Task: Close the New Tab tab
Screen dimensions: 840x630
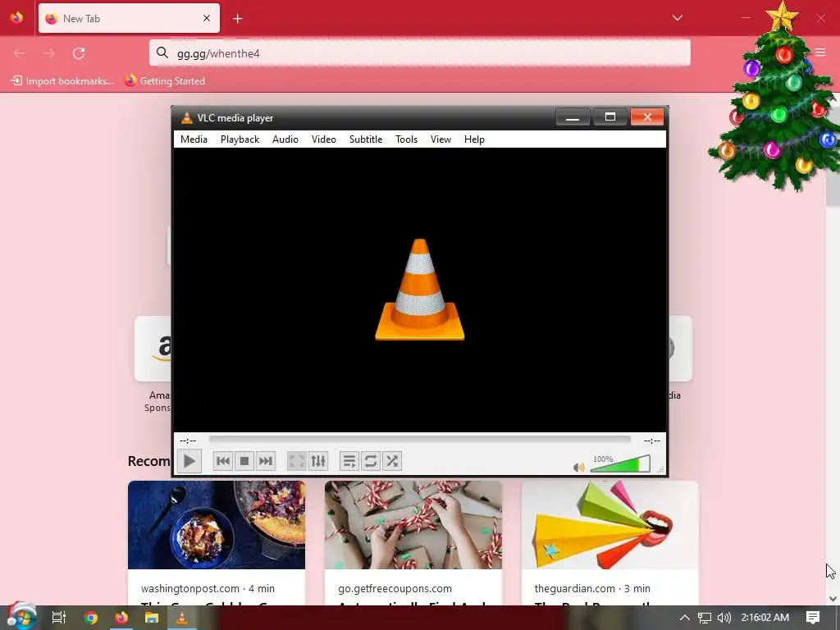Action: click(x=207, y=18)
